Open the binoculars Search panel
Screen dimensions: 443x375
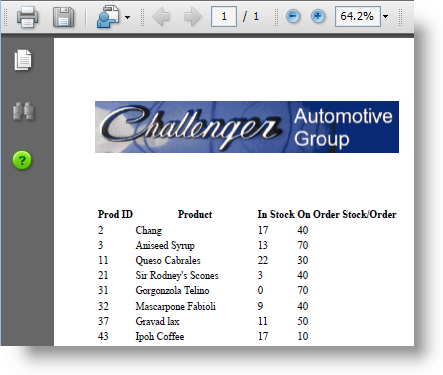coord(23,111)
